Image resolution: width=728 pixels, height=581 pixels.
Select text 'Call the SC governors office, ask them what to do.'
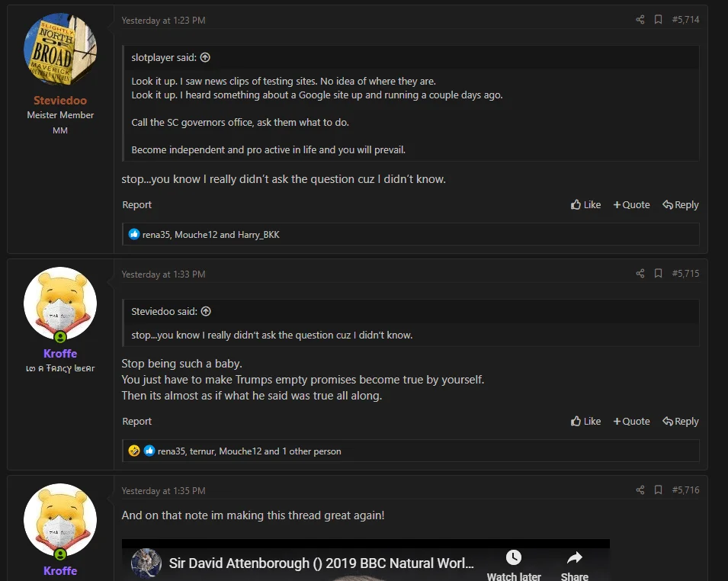point(240,123)
